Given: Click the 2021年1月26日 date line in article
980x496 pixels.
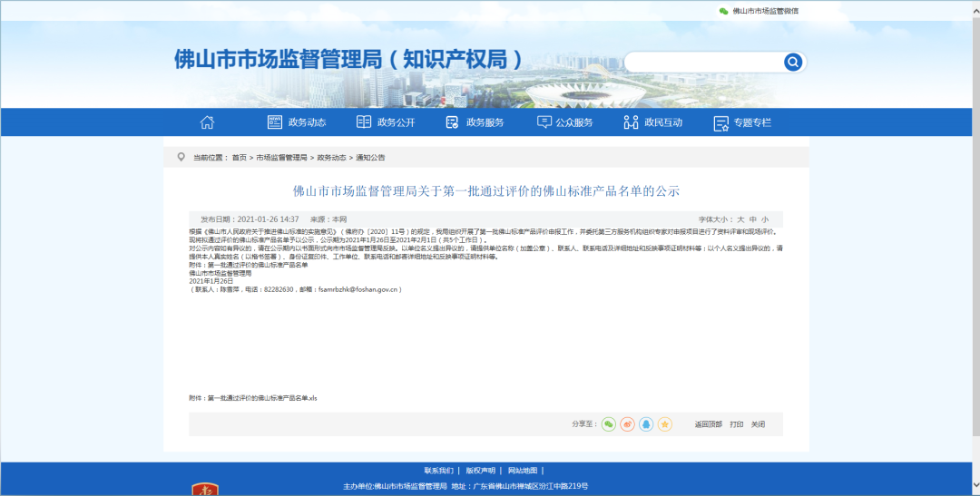Looking at the screenshot, I should [211, 281].
